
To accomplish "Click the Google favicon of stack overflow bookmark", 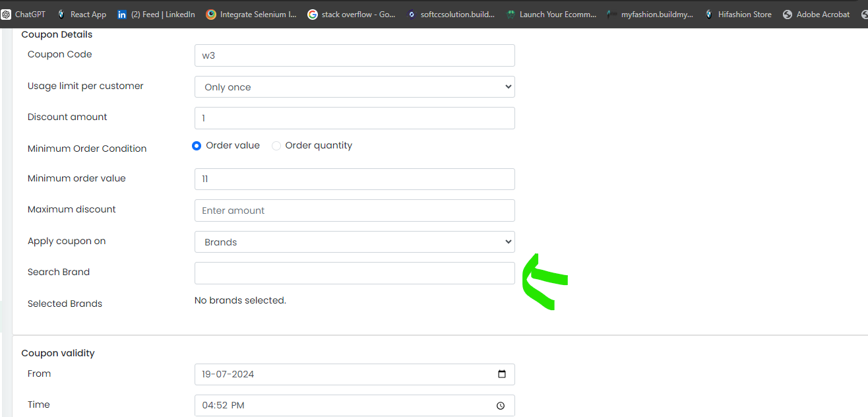I will click(x=313, y=14).
